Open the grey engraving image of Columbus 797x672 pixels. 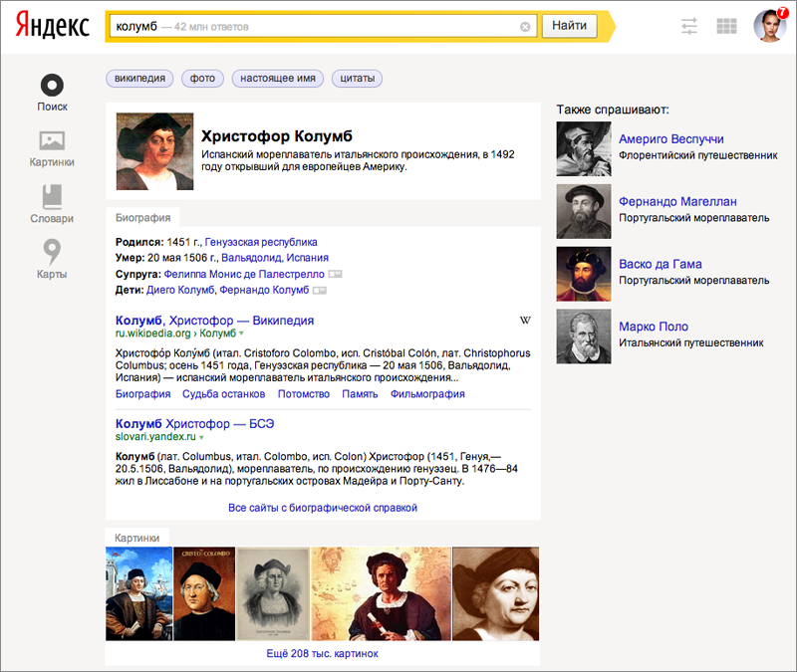pyautogui.click(x=273, y=593)
